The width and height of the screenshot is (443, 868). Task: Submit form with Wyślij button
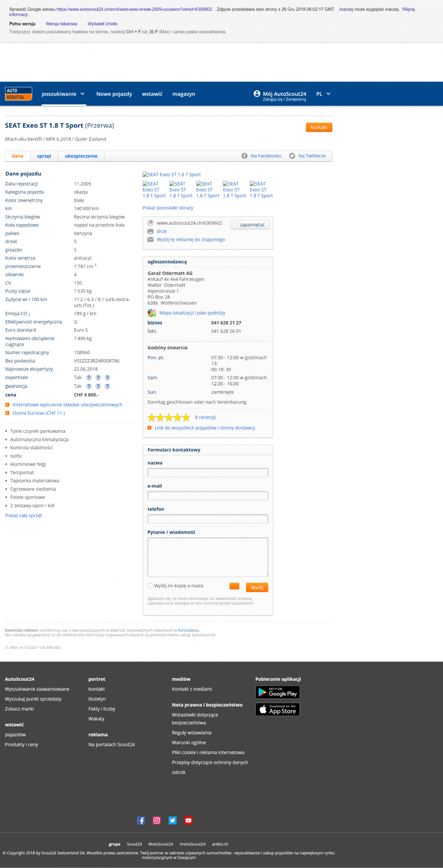pos(257,587)
